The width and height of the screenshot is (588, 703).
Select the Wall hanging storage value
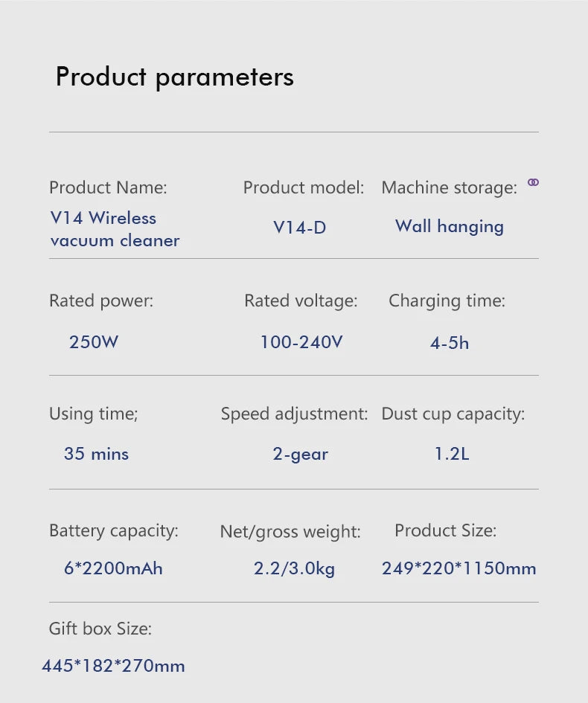(449, 226)
